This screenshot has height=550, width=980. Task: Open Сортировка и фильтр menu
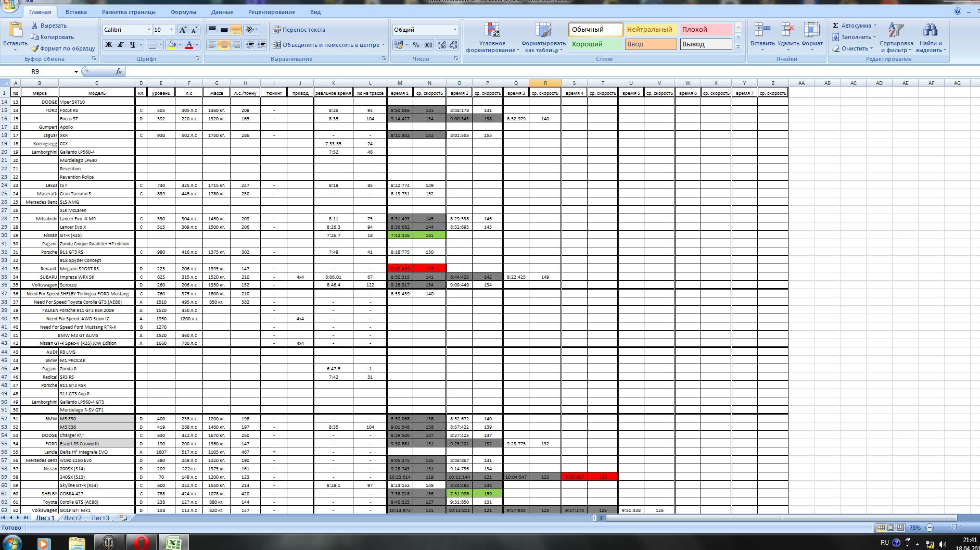click(896, 37)
